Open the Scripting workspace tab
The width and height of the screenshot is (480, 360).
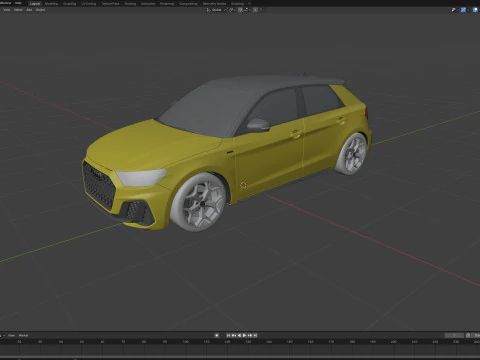click(x=237, y=4)
